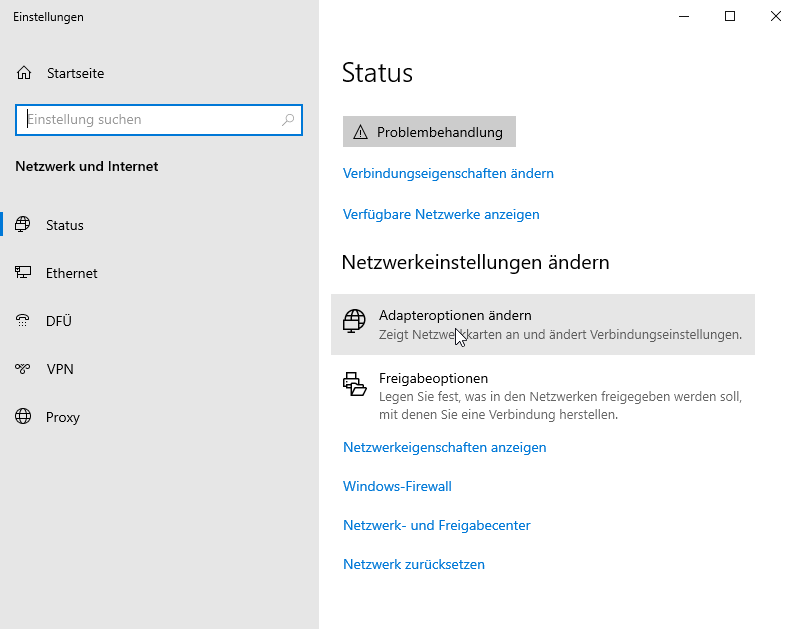Click the Adapteroptionen ändern globe icon
The image size is (793, 629).
(x=354, y=321)
